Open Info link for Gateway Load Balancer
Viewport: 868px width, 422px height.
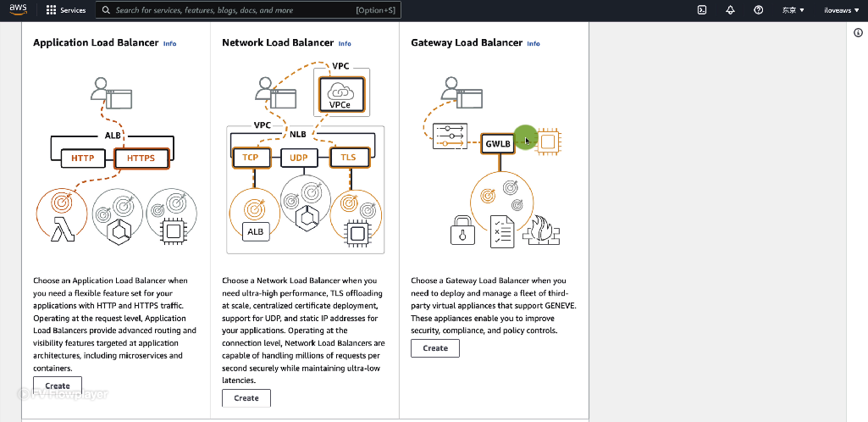pos(534,43)
